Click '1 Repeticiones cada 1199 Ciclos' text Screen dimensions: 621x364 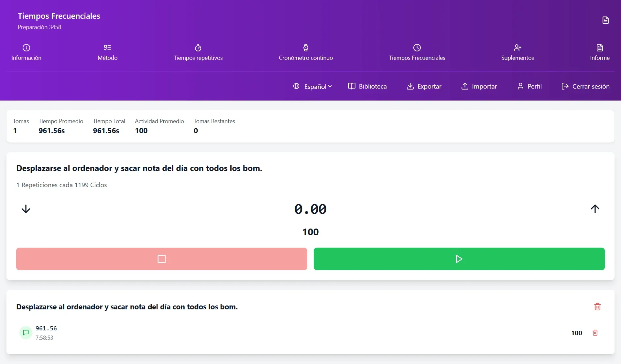pyautogui.click(x=61, y=185)
